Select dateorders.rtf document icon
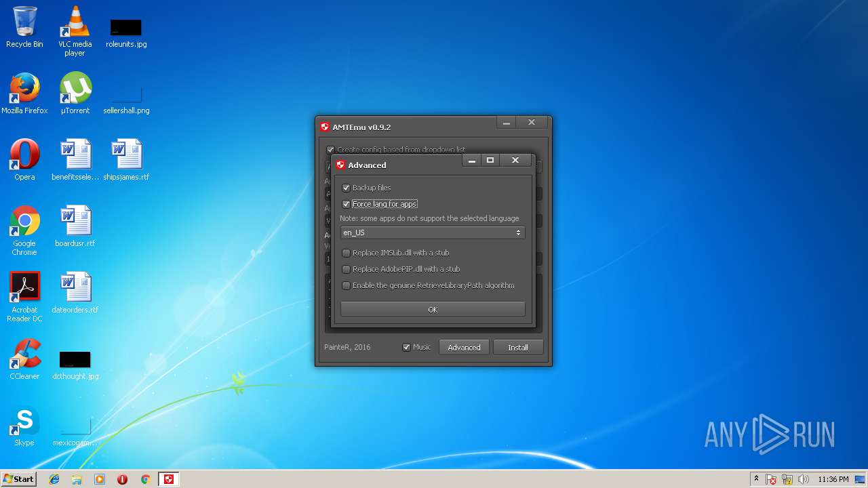 point(75,293)
